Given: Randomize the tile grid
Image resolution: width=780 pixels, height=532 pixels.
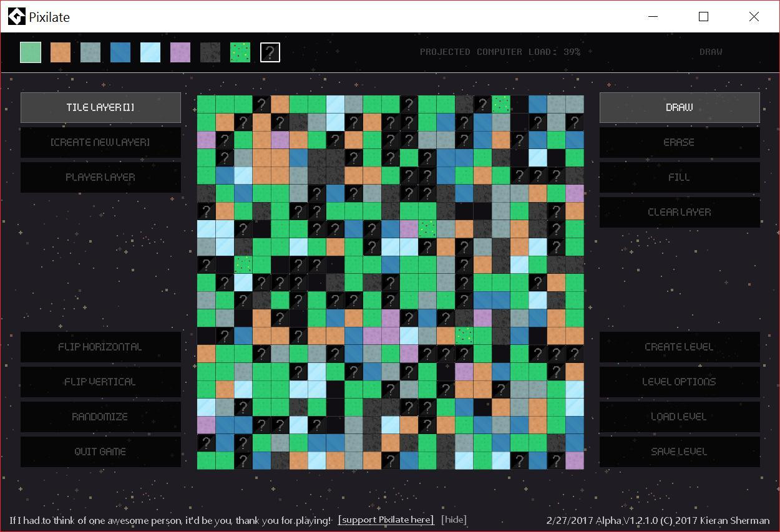Looking at the screenshot, I should (x=100, y=417).
